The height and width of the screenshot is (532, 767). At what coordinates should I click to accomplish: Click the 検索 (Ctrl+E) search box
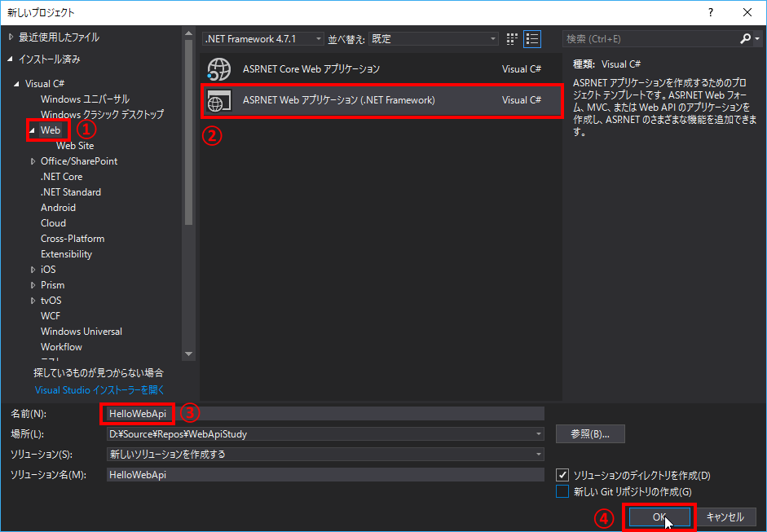click(x=650, y=38)
